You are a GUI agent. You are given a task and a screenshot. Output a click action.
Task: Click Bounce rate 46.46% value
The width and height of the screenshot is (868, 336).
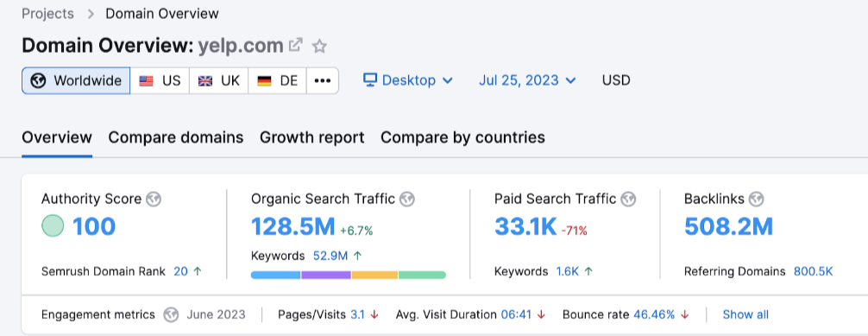tap(654, 315)
